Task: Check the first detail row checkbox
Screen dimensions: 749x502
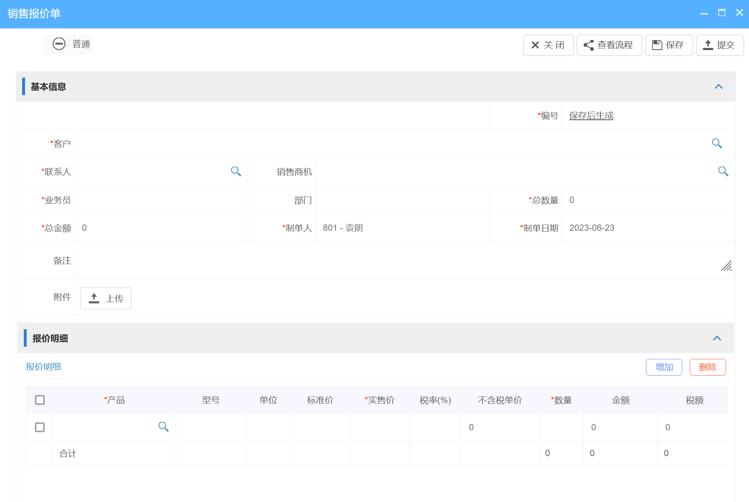Action: click(x=40, y=427)
